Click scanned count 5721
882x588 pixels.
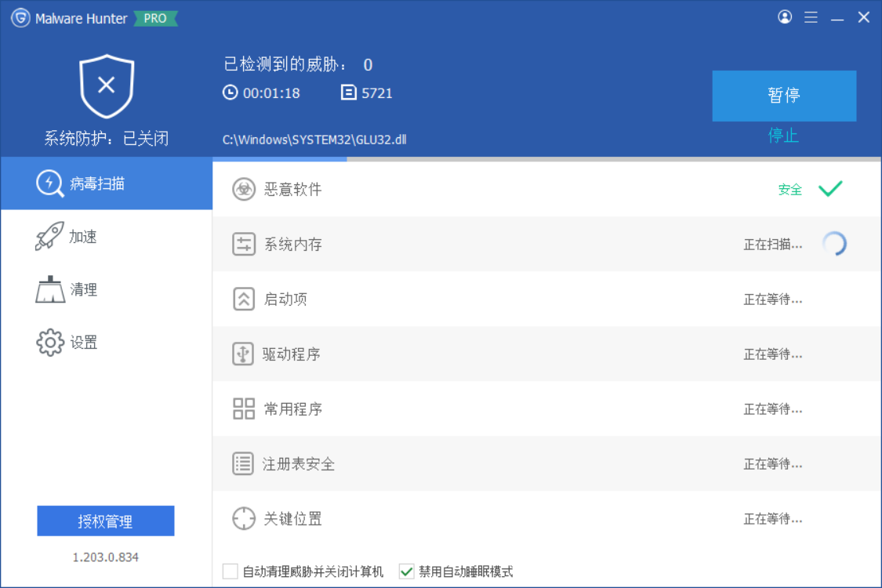(377, 93)
